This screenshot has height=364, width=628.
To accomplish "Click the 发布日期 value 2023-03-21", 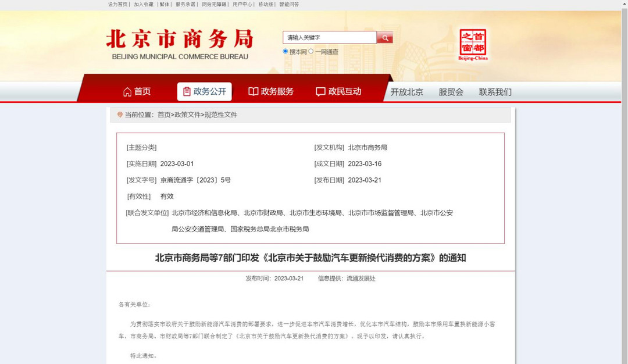I will [365, 180].
